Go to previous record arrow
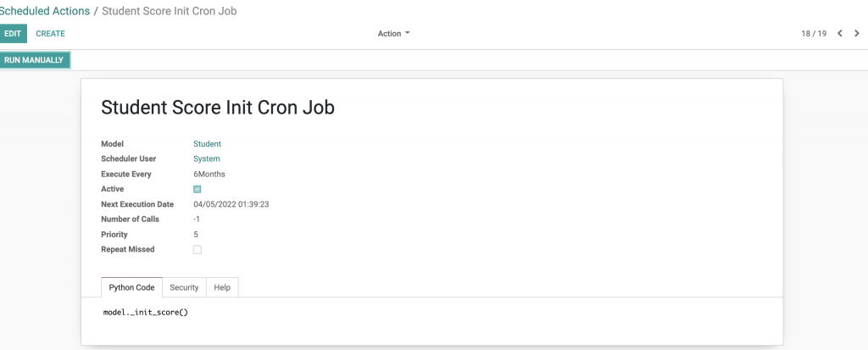Screen dimensions: 868x350 tap(840, 34)
